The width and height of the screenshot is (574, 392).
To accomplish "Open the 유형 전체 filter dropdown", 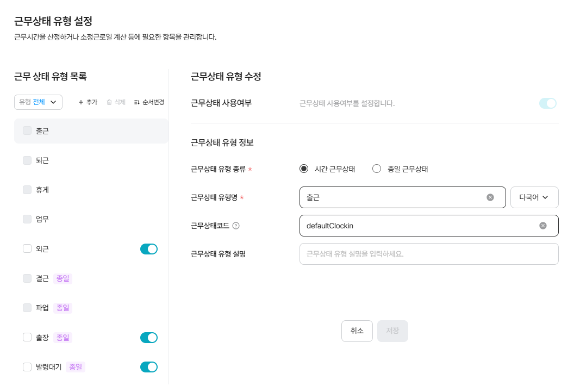I will click(x=38, y=102).
